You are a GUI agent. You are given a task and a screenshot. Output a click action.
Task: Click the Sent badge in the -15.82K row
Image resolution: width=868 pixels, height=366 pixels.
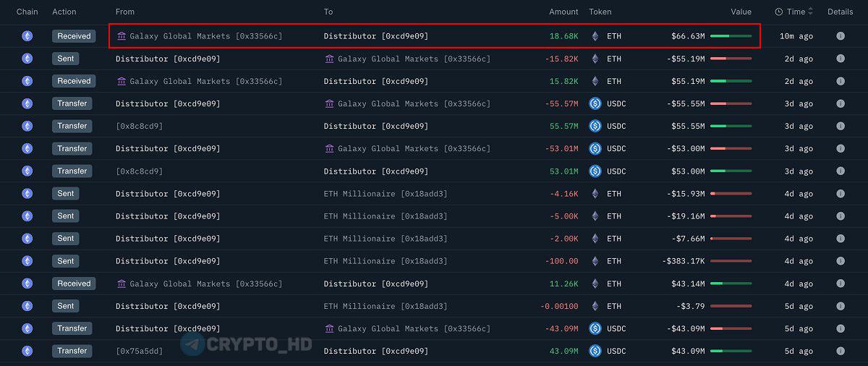(x=65, y=59)
